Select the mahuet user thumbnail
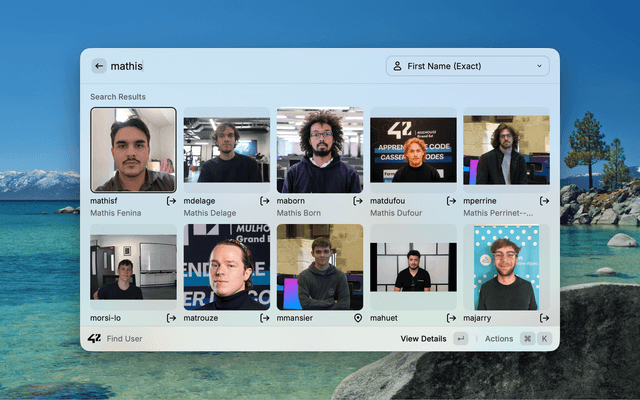This screenshot has width=640, height=400. [x=412, y=267]
